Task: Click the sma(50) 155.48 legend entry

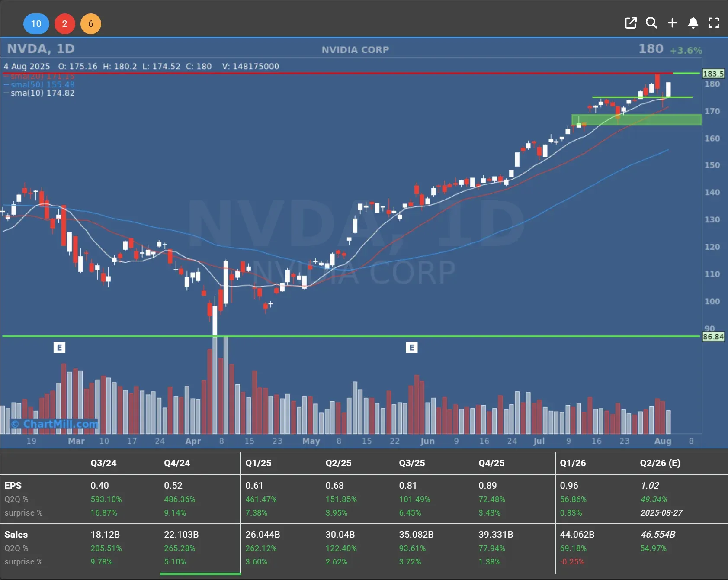Action: click(39, 84)
